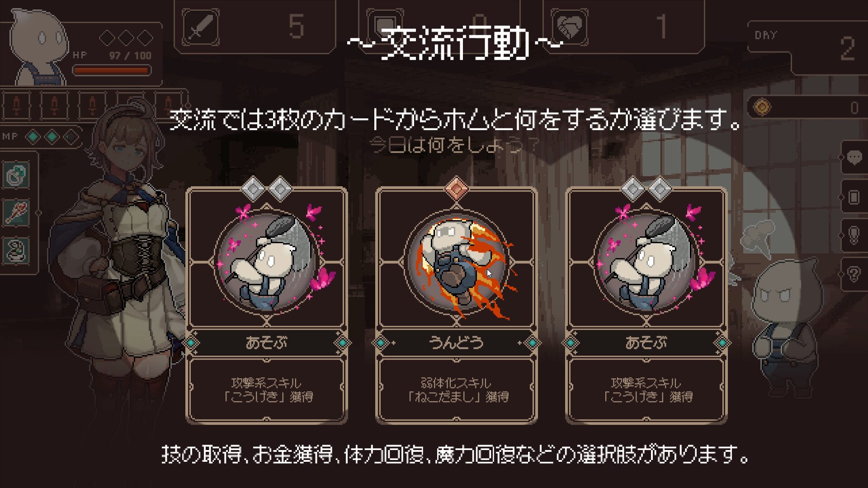Click the うんどう card name label

[x=457, y=343]
